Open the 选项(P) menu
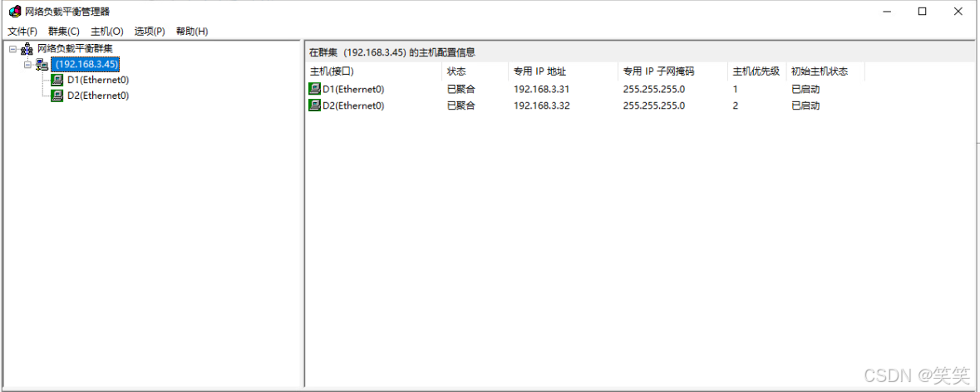Image resolution: width=980 pixels, height=392 pixels. pyautogui.click(x=150, y=32)
